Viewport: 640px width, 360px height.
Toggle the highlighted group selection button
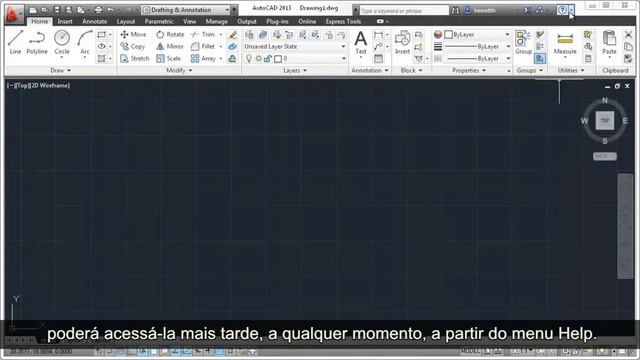click(540, 59)
